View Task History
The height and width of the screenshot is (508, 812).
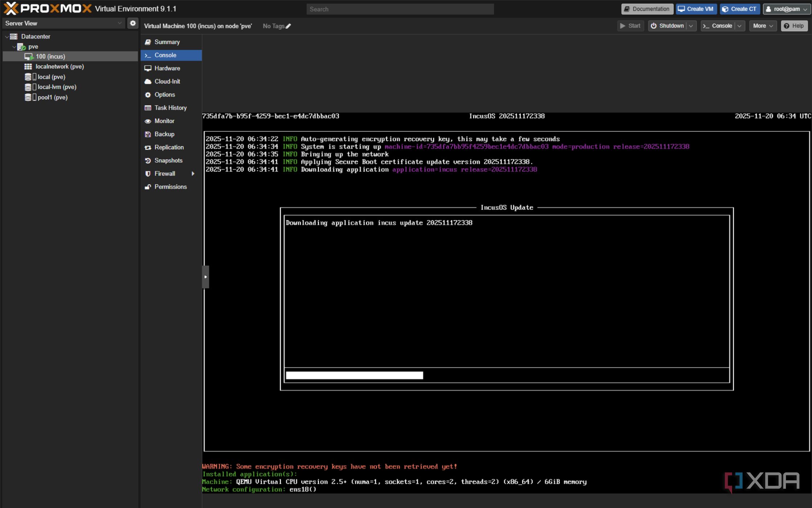click(x=171, y=108)
